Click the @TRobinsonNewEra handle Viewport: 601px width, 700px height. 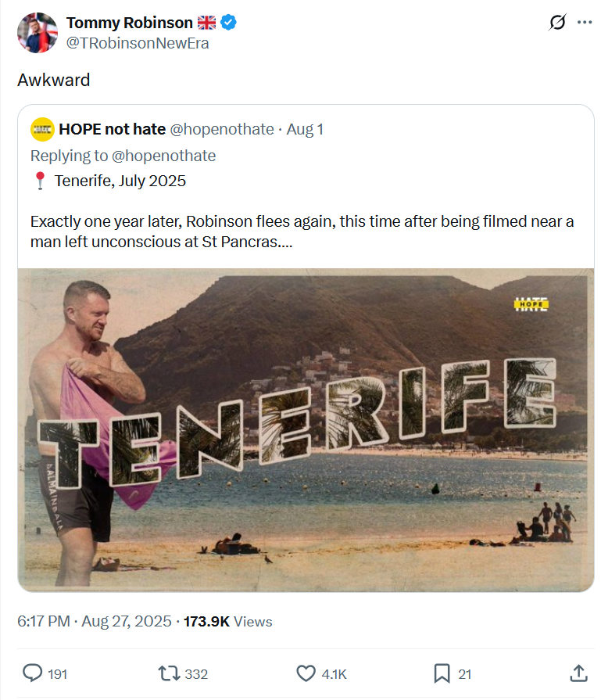point(137,43)
